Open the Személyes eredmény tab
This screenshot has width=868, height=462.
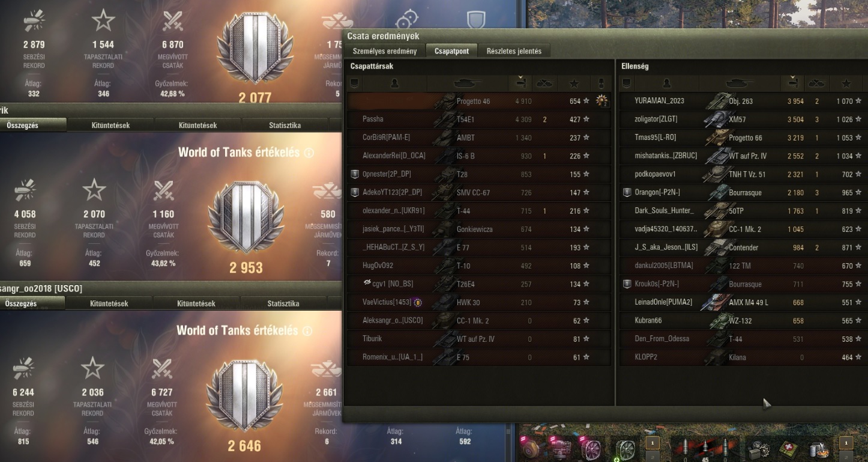point(385,51)
